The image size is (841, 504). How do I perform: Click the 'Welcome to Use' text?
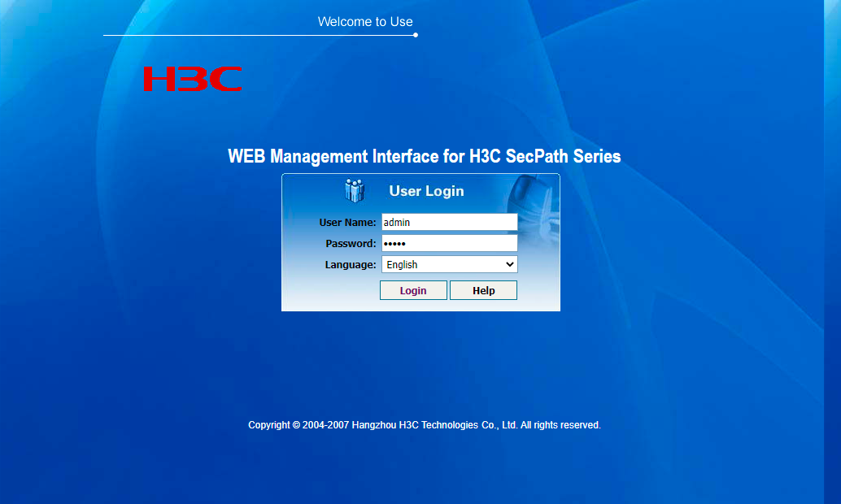[x=365, y=21]
